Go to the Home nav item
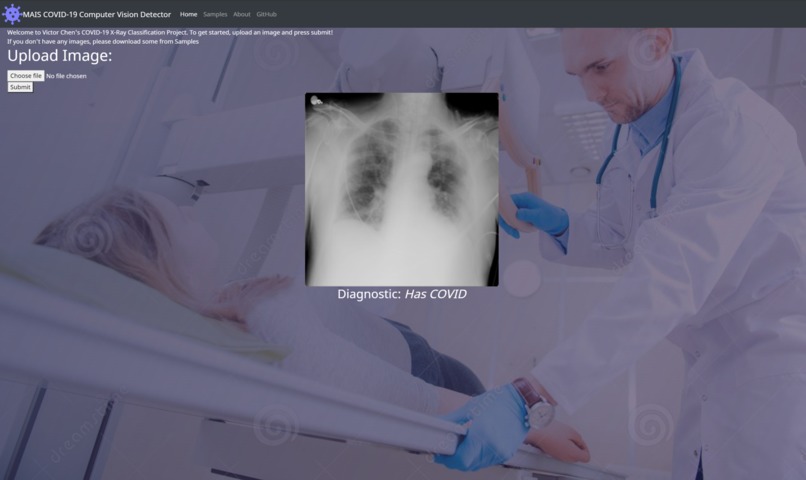 (x=188, y=14)
